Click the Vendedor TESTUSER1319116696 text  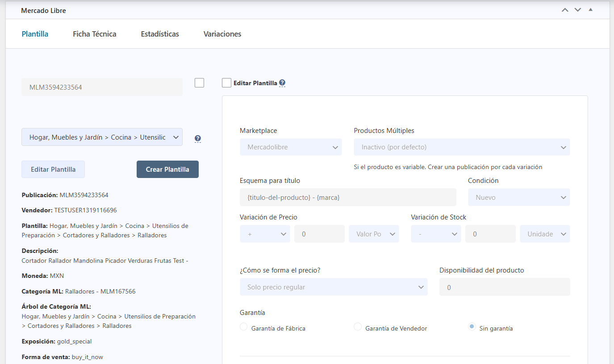coord(69,210)
